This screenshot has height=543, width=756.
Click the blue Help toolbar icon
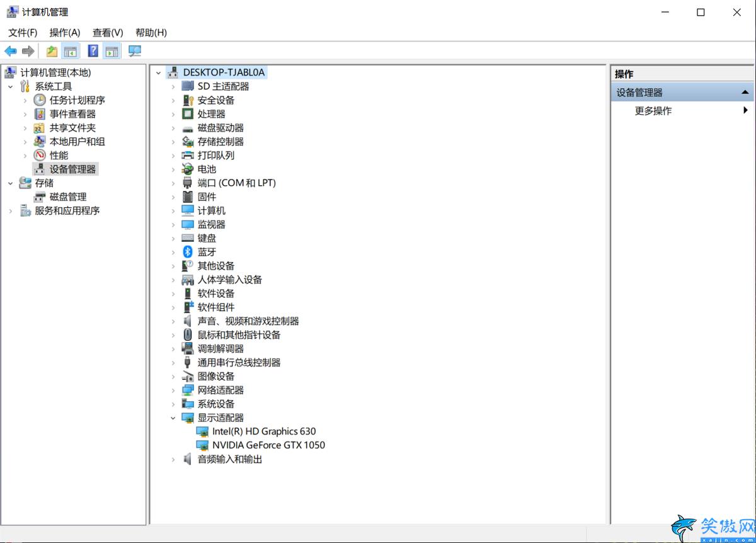click(x=93, y=51)
